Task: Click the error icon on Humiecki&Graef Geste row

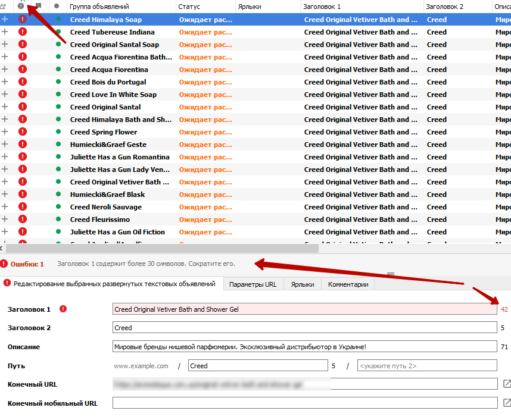Action: click(x=23, y=144)
